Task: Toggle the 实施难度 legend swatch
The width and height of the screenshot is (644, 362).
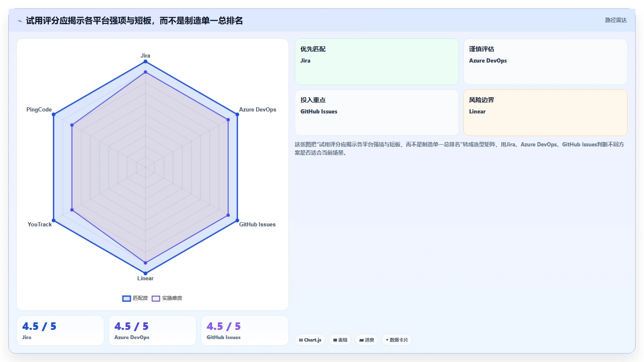Action: pyautogui.click(x=156, y=298)
